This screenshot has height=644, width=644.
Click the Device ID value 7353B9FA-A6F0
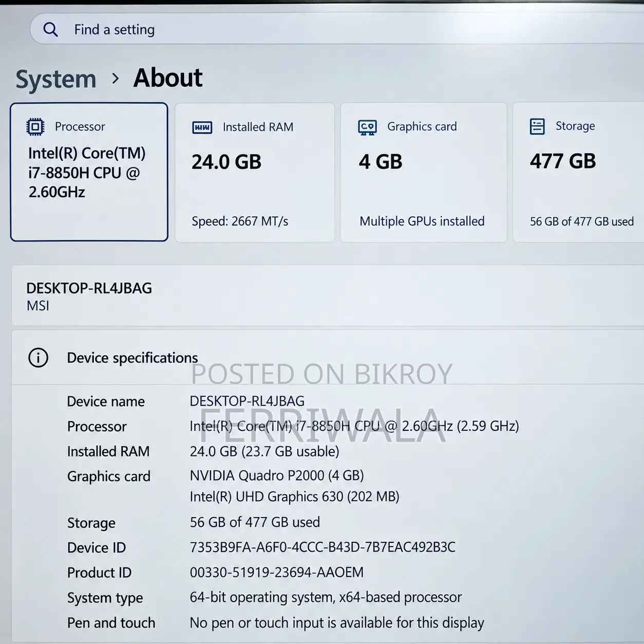323,547
